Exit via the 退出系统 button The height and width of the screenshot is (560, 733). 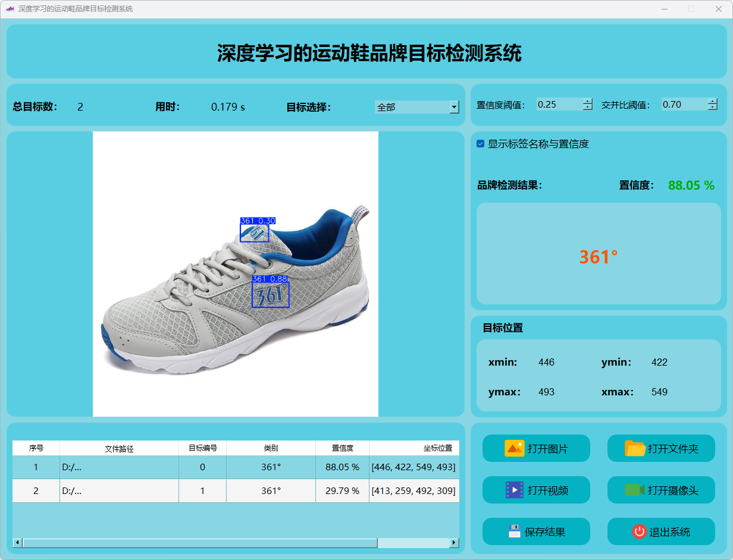(661, 531)
